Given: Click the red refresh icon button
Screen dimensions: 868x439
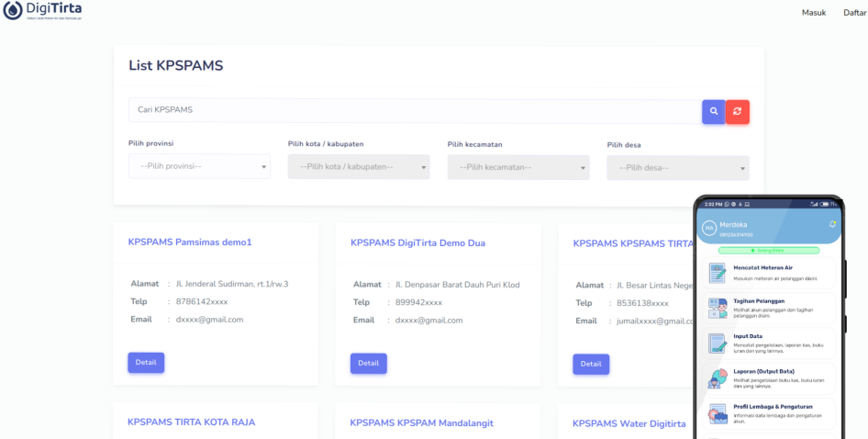Looking at the screenshot, I should tap(738, 111).
